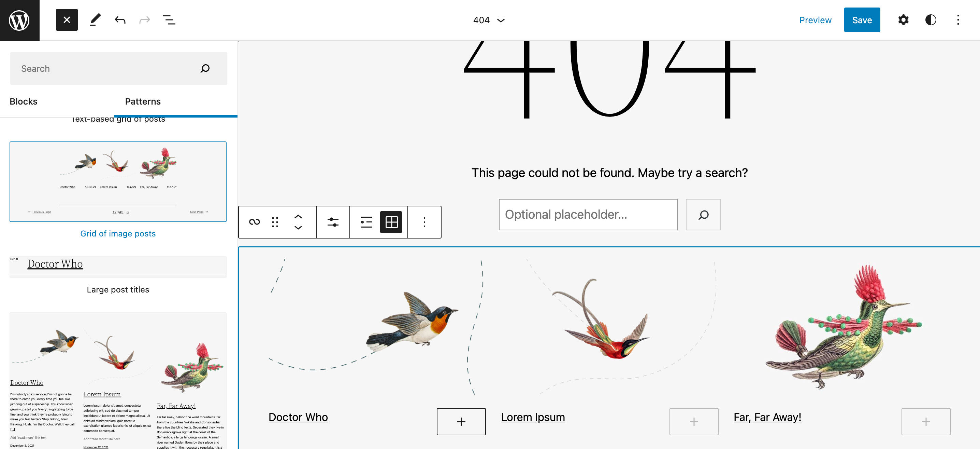Screen dimensions: 980x449
Task: Open the editor options three-dot menu
Action: click(958, 20)
